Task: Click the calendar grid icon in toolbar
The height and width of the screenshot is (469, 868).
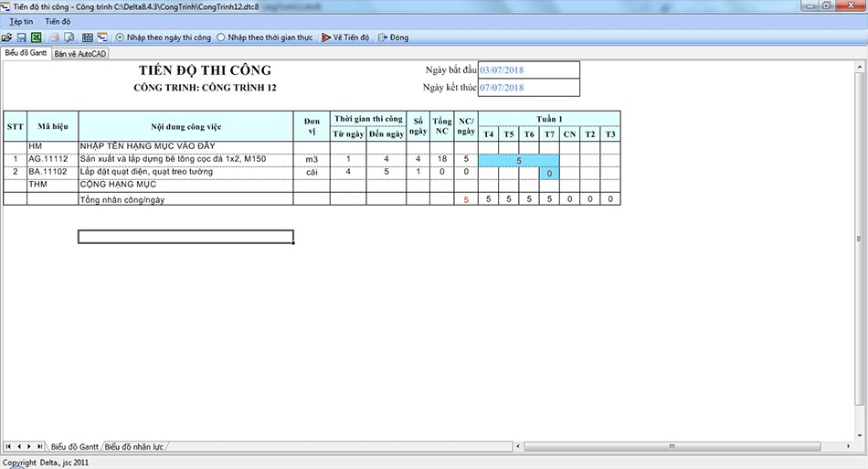Action: tap(88, 37)
